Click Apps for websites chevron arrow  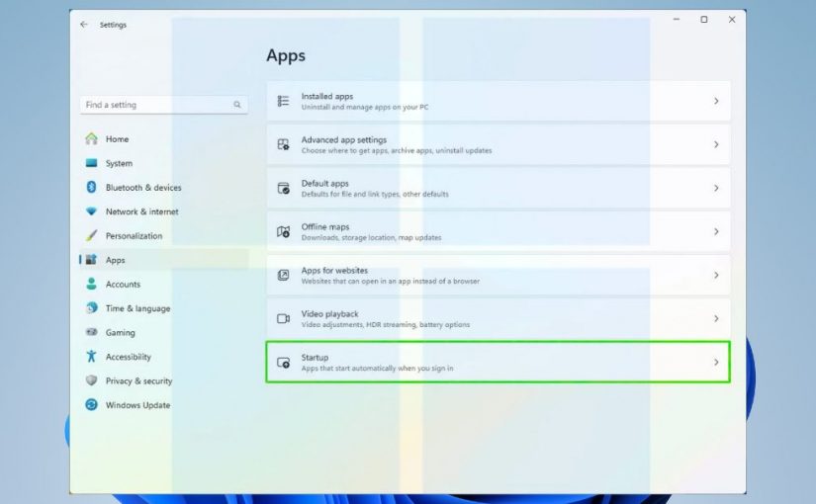click(717, 275)
